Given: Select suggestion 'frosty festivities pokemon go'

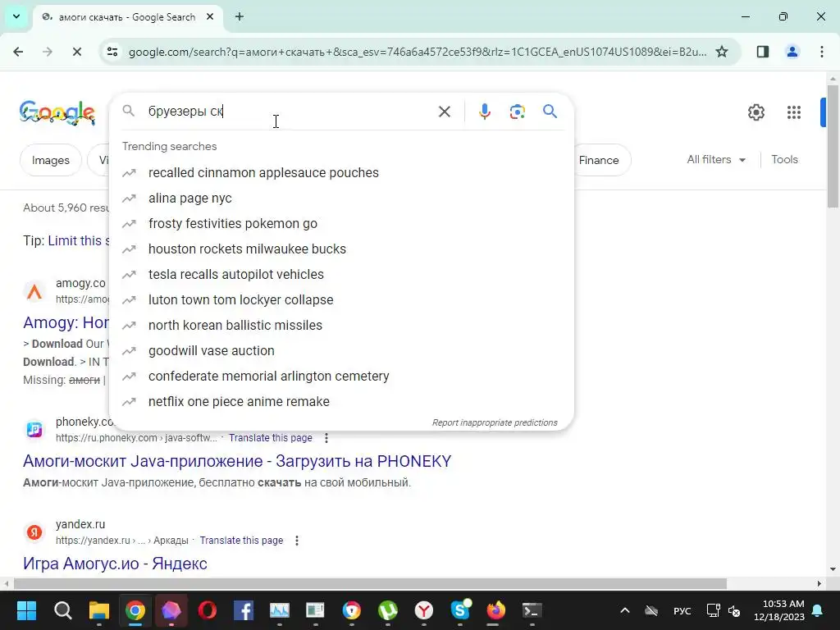Looking at the screenshot, I should tap(342, 223).
